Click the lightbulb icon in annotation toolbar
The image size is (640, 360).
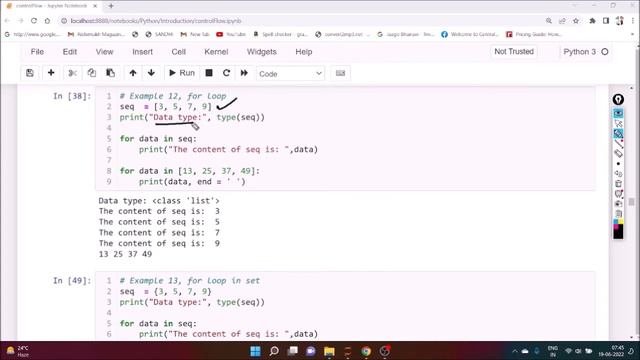tap(618, 99)
